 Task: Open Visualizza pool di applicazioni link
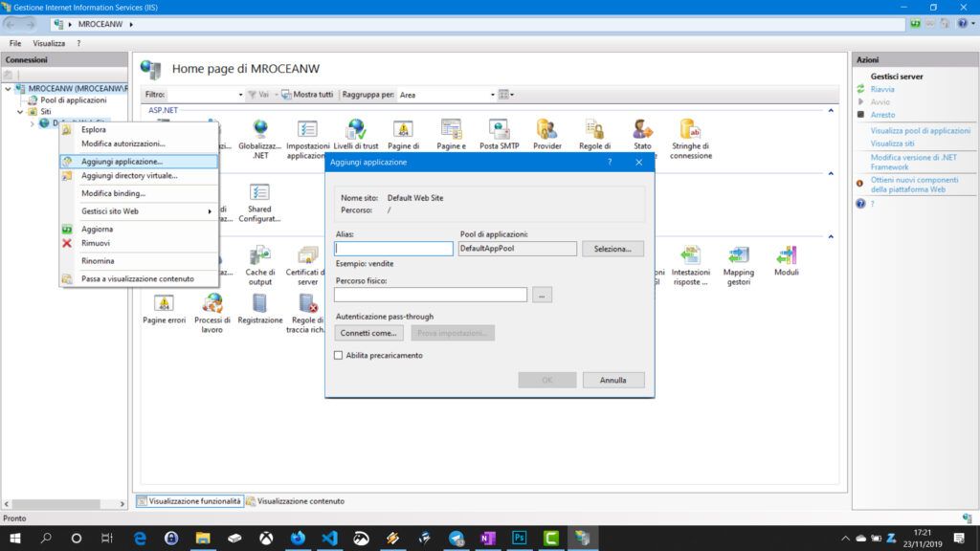[920, 130]
